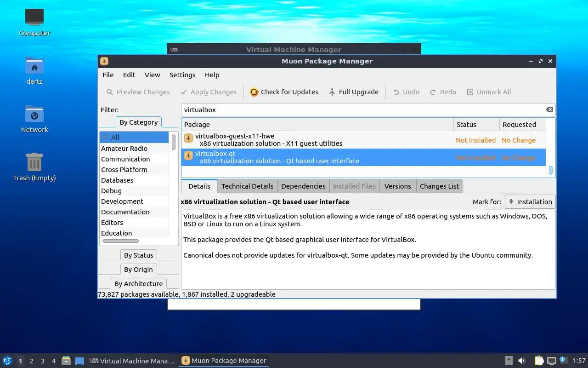Select Communication category

(x=134, y=159)
